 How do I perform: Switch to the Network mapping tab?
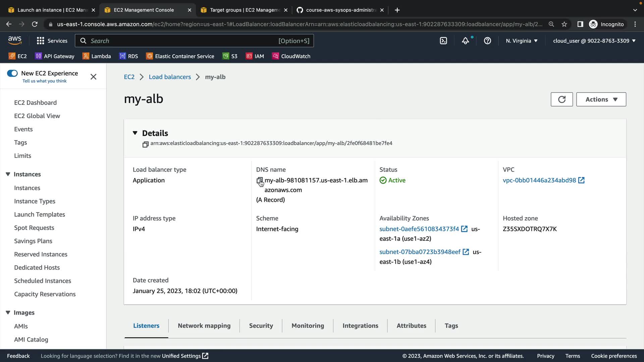[x=204, y=325]
